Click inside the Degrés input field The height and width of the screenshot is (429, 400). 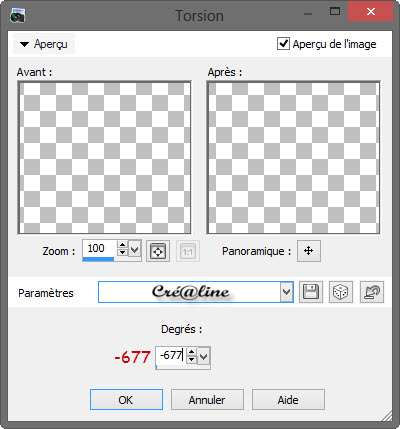171,356
